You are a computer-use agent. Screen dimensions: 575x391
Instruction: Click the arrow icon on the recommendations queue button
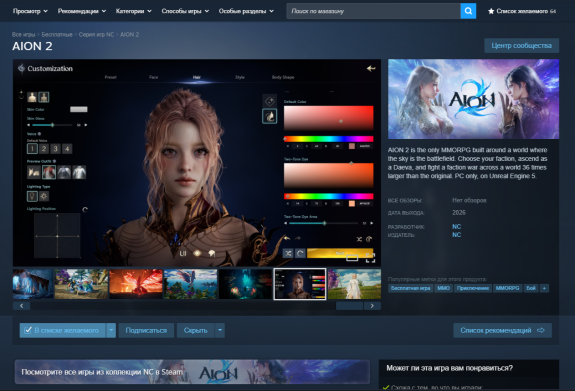tap(541, 330)
